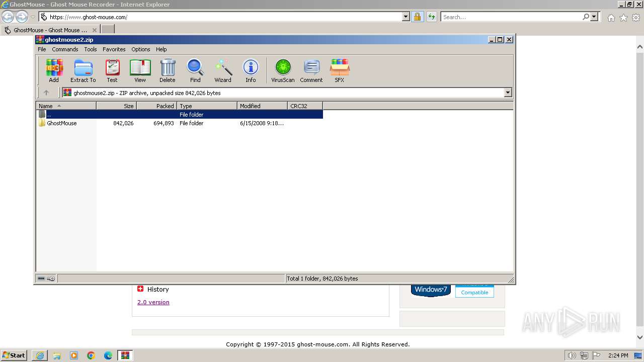Sort files by Name column header
This screenshot has height=362, width=644.
(66, 106)
